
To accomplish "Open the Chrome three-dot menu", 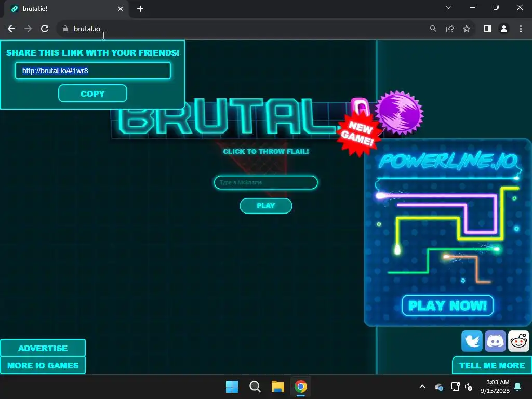I will [x=521, y=29].
